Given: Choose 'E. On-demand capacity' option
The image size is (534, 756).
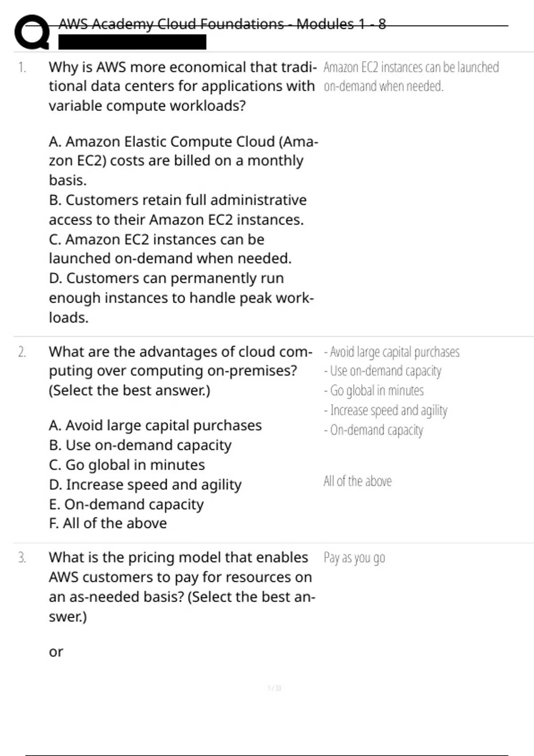Looking at the screenshot, I should pyautogui.click(x=126, y=504).
